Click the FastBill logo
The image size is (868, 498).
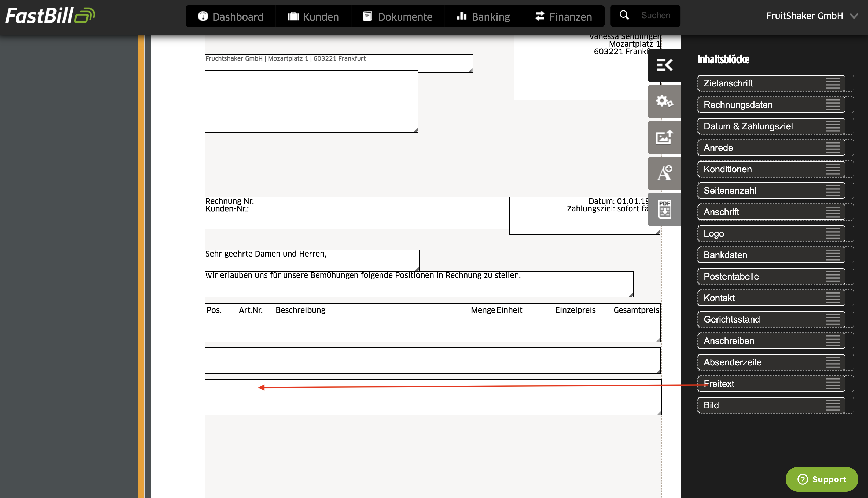point(50,16)
